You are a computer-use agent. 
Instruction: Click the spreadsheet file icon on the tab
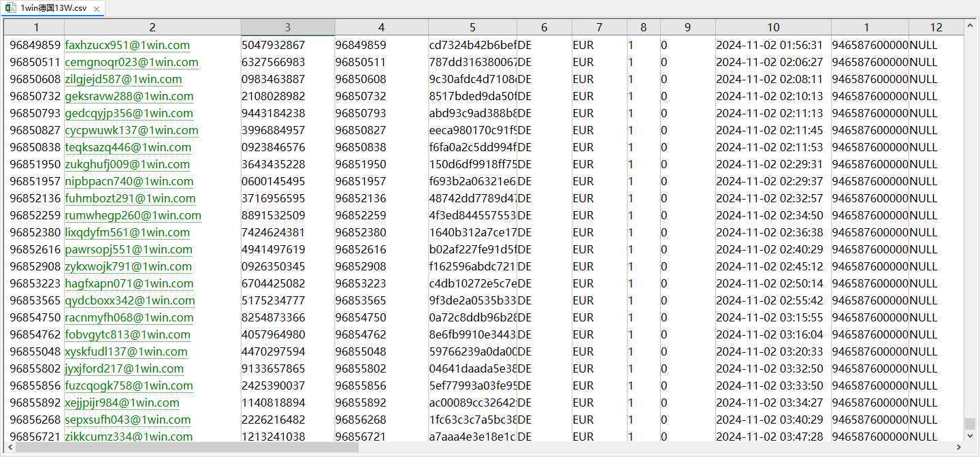[11, 8]
